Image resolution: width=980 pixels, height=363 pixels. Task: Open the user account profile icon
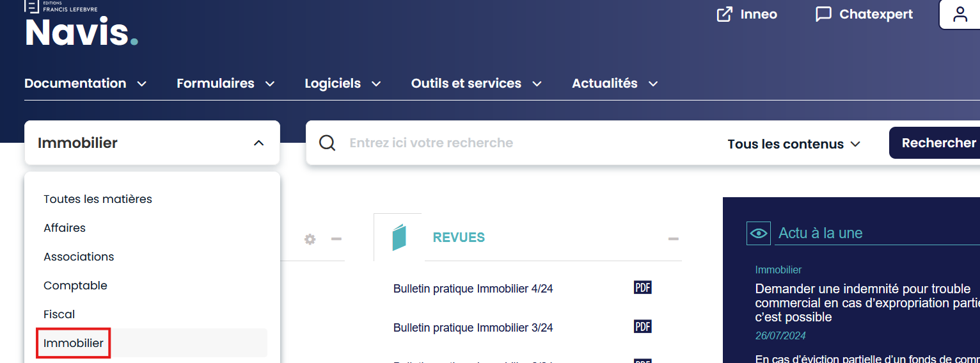click(x=960, y=15)
